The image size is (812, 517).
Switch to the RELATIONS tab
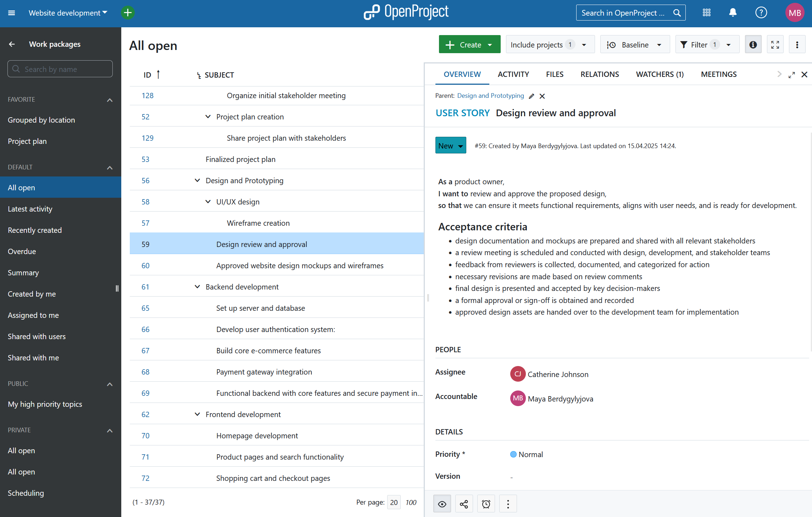click(x=600, y=74)
